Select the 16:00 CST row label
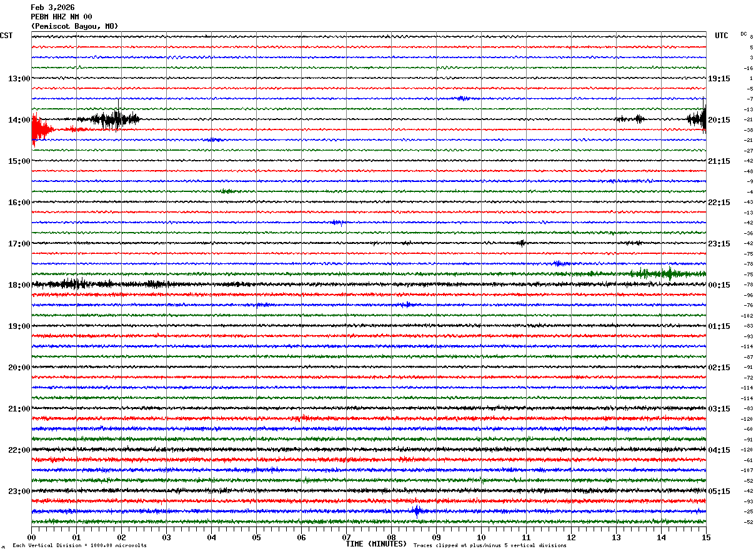The width and height of the screenshot is (756, 554). tap(19, 203)
